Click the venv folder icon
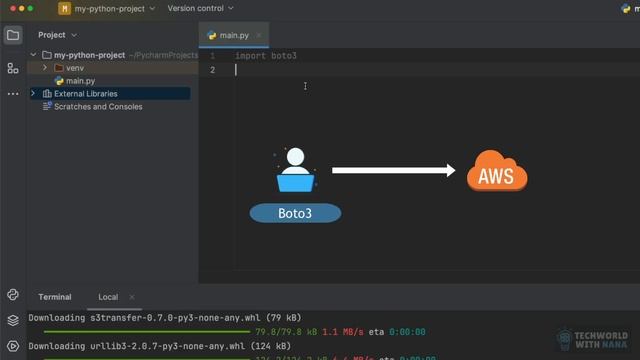The image size is (640, 360). click(x=59, y=68)
